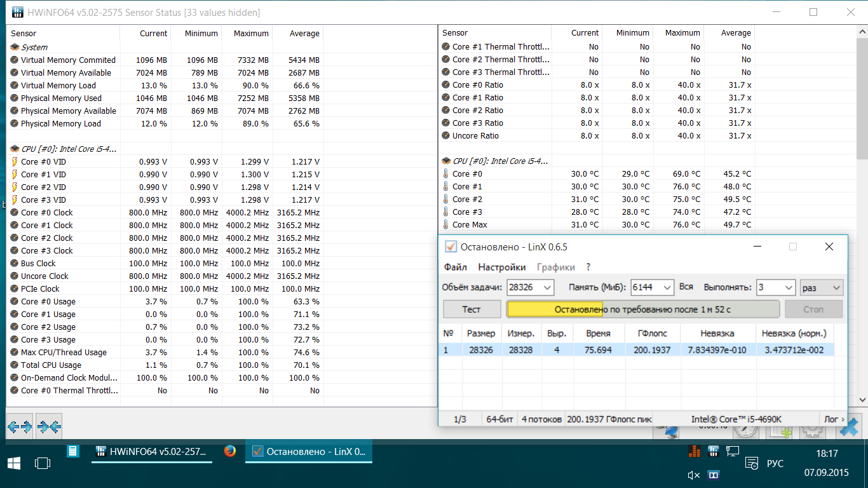Open the Графики menu in LinX
This screenshot has width=868, height=488.
556,268
